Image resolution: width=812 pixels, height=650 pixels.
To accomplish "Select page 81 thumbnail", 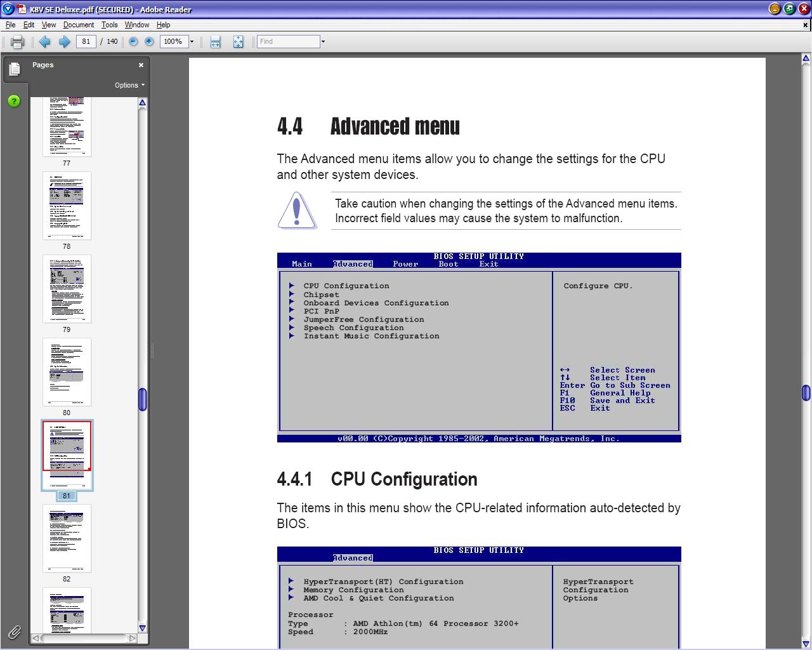I will (67, 455).
